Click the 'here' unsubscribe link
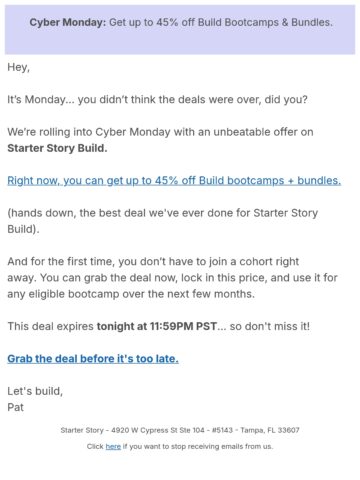 113,446
